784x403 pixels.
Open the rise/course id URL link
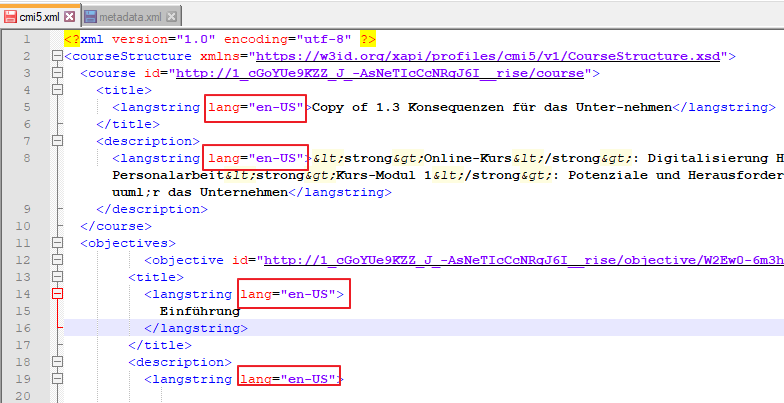click(380, 73)
